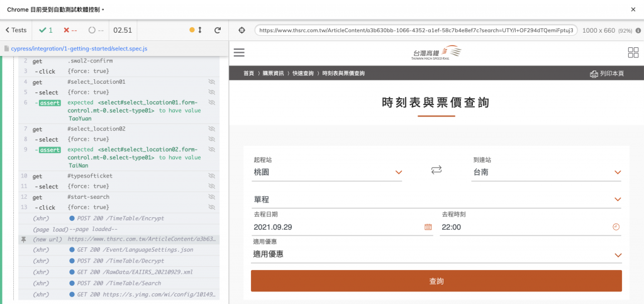
Task: Toggle eye icon on TaoYuan assert row
Action: coord(212,103)
